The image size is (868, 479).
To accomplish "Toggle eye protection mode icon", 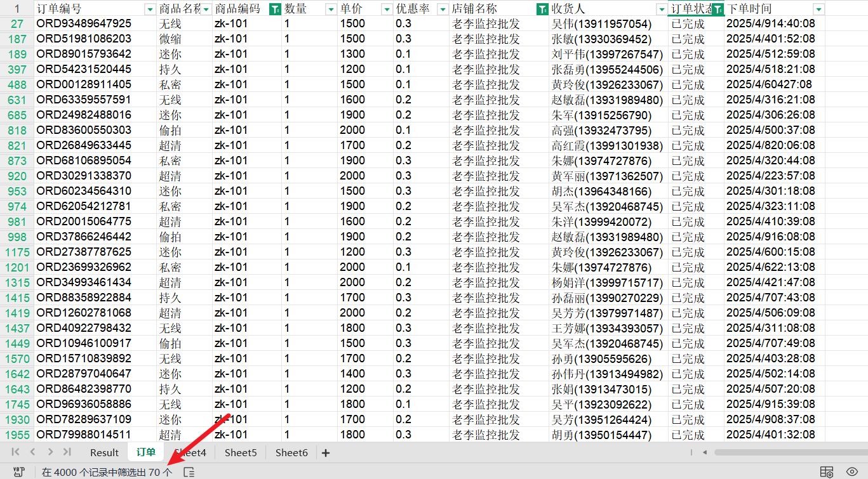I will [852, 471].
